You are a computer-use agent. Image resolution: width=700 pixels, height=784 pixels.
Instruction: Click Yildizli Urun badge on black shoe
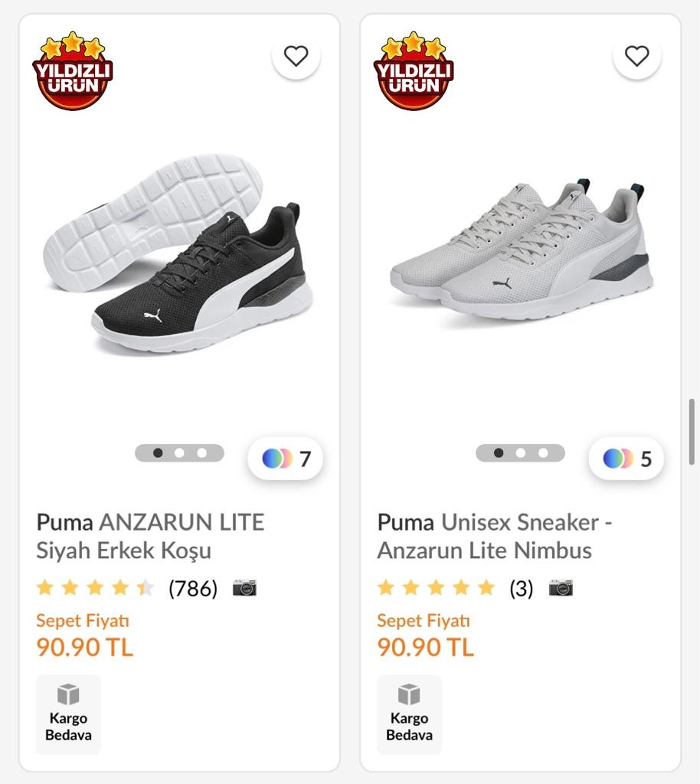(x=73, y=71)
